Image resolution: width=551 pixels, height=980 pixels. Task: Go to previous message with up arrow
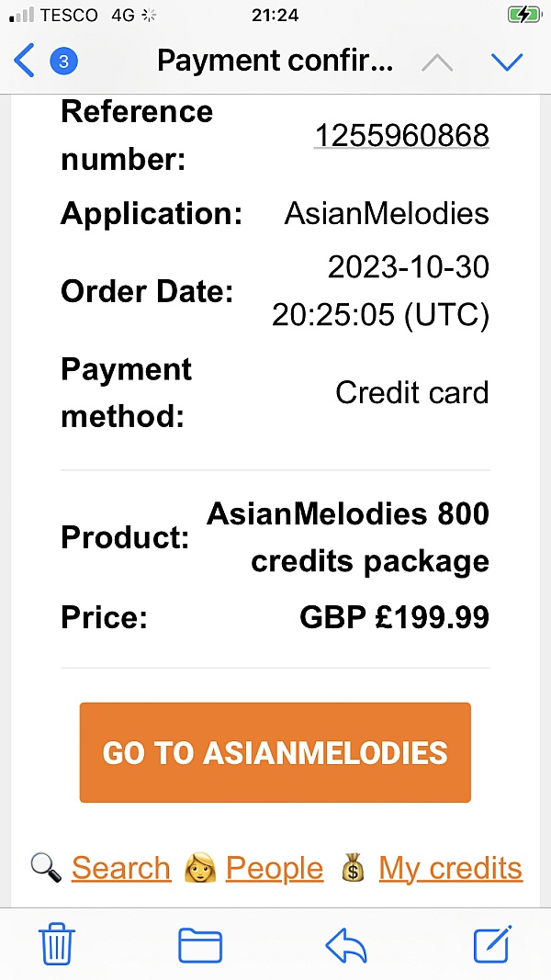(x=437, y=62)
